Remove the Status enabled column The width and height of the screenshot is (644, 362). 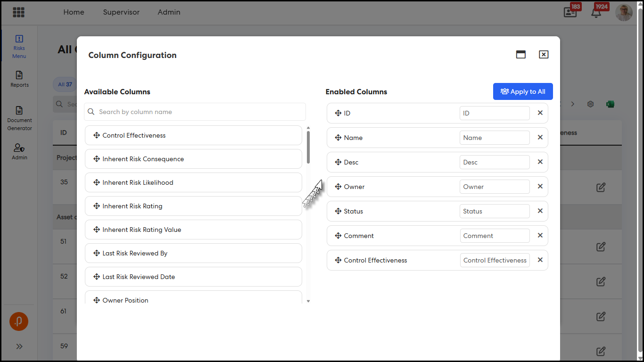click(x=540, y=211)
